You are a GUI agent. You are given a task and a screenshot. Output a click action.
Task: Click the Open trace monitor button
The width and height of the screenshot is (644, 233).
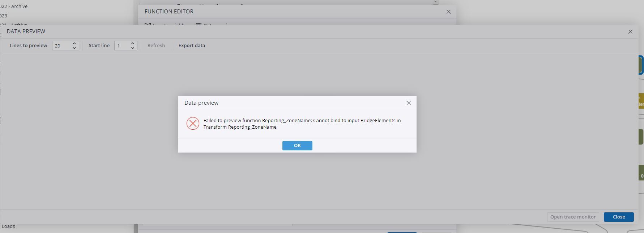[x=572, y=217]
